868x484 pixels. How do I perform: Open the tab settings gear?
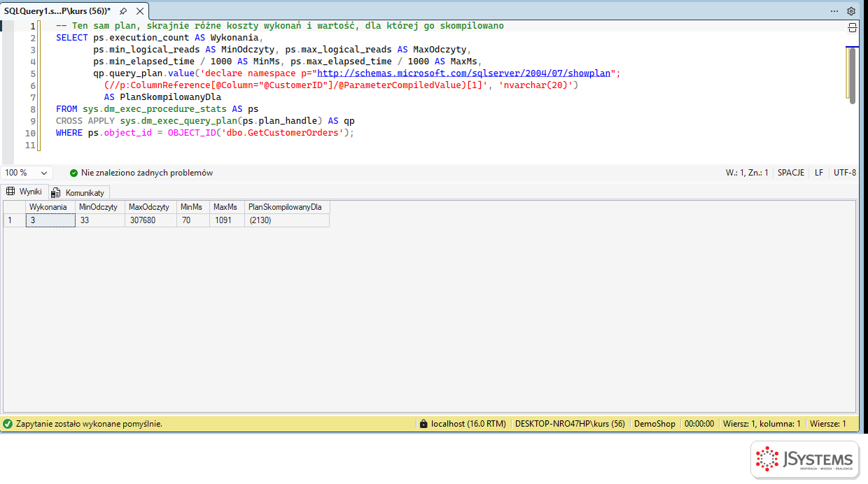[x=851, y=11]
